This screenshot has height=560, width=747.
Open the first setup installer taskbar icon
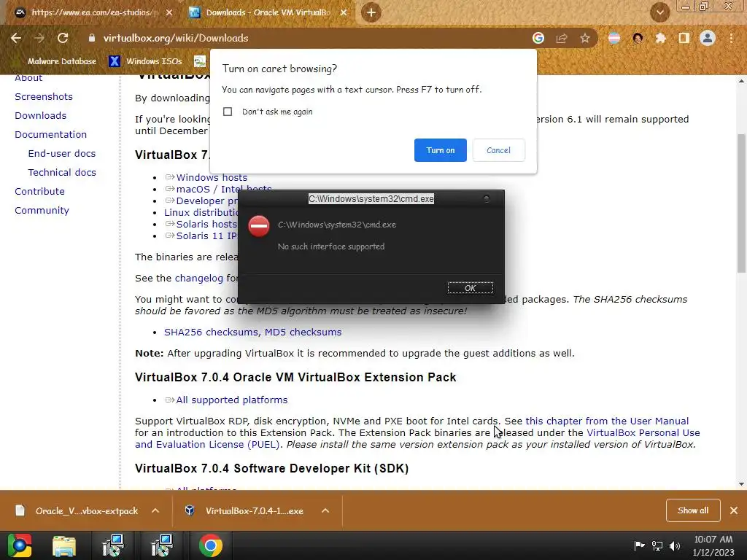113,545
